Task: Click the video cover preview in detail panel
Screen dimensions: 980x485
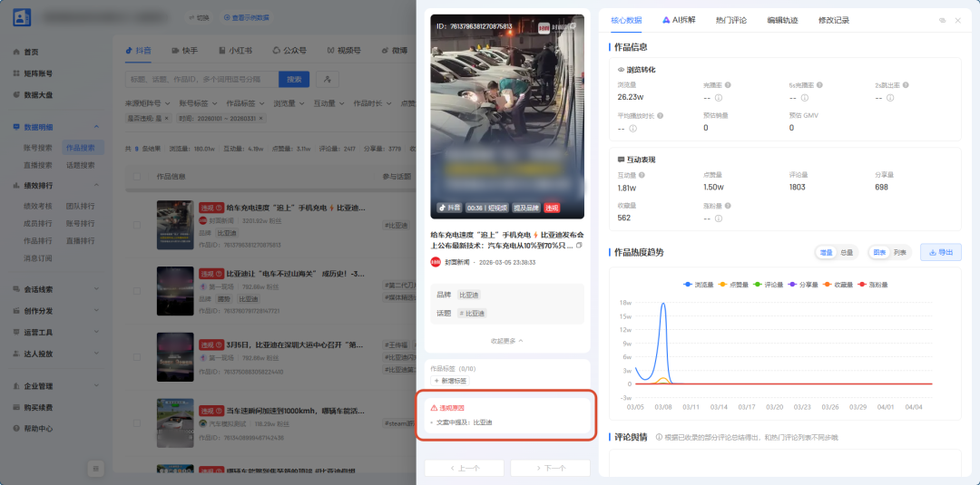Action: pyautogui.click(x=507, y=117)
